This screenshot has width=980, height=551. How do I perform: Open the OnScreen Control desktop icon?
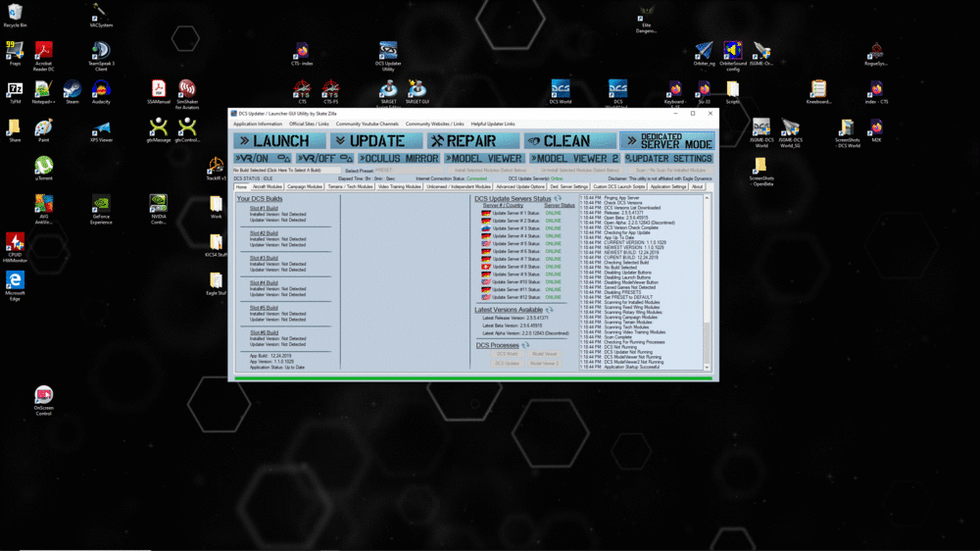click(x=43, y=401)
